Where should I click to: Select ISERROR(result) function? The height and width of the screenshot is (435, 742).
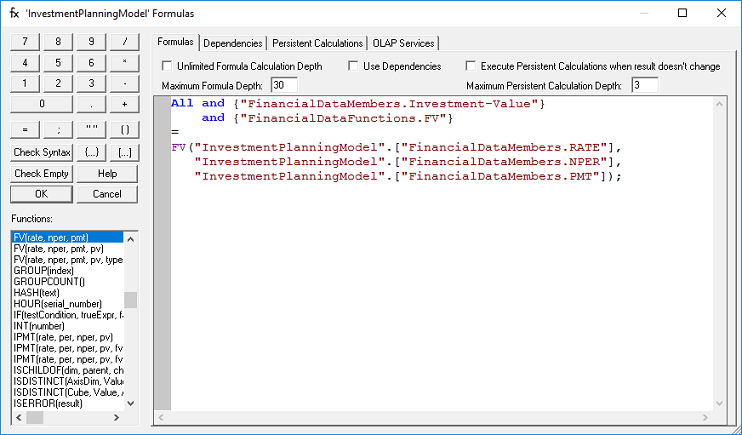tap(68, 404)
